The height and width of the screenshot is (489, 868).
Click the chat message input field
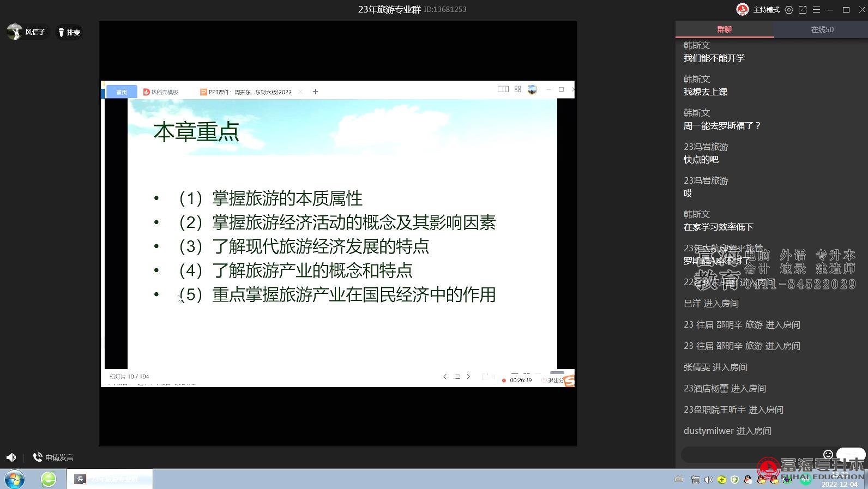[x=752, y=455]
